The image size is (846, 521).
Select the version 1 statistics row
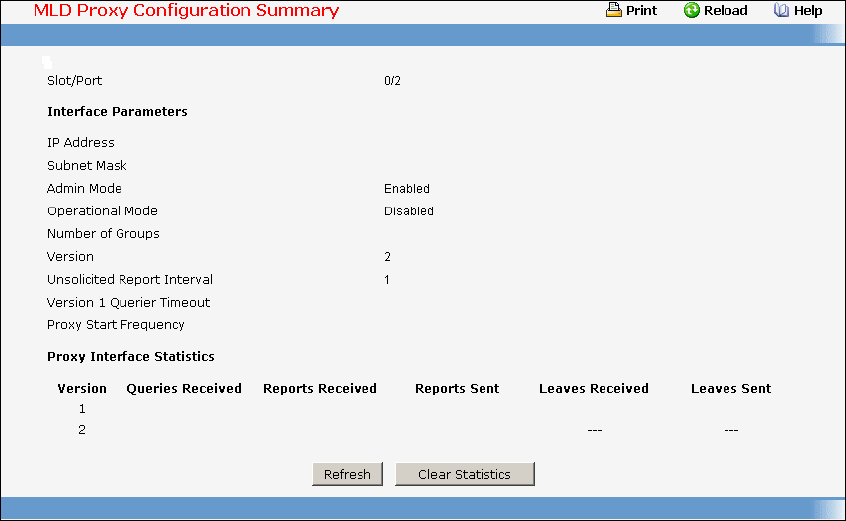[x=414, y=409]
